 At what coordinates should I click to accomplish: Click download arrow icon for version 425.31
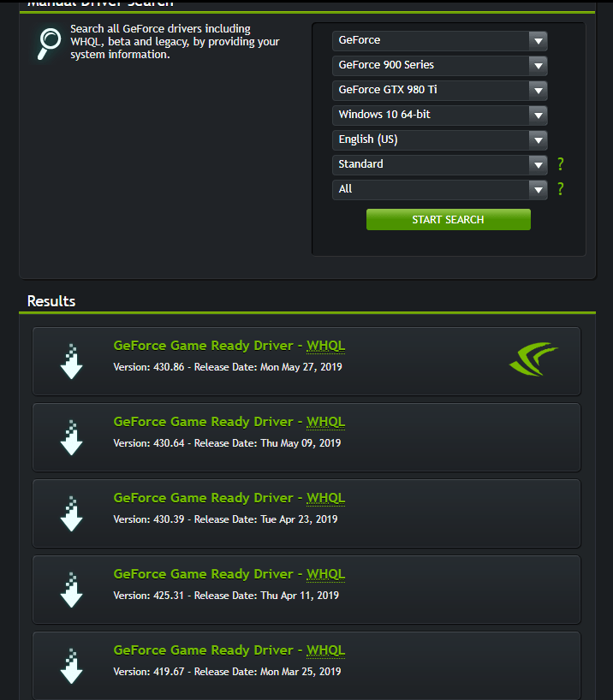tap(71, 590)
